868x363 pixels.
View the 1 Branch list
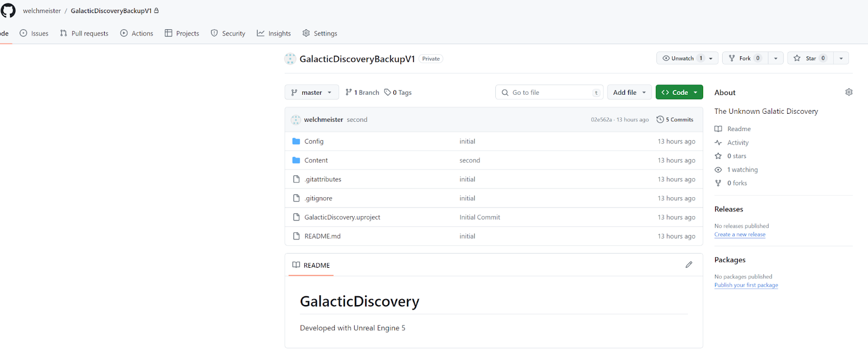click(x=362, y=92)
